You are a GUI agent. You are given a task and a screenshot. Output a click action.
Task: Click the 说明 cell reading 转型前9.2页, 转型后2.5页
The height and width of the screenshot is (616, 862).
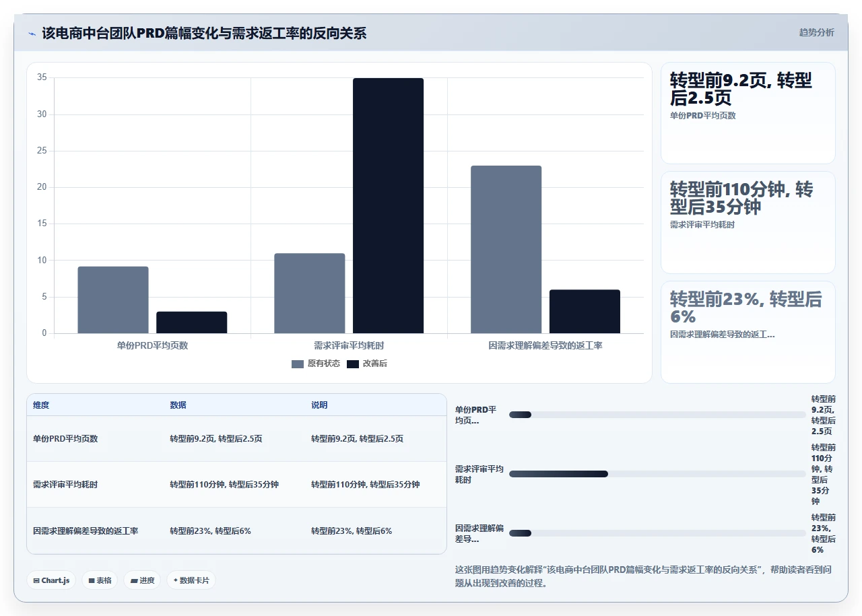click(357, 438)
